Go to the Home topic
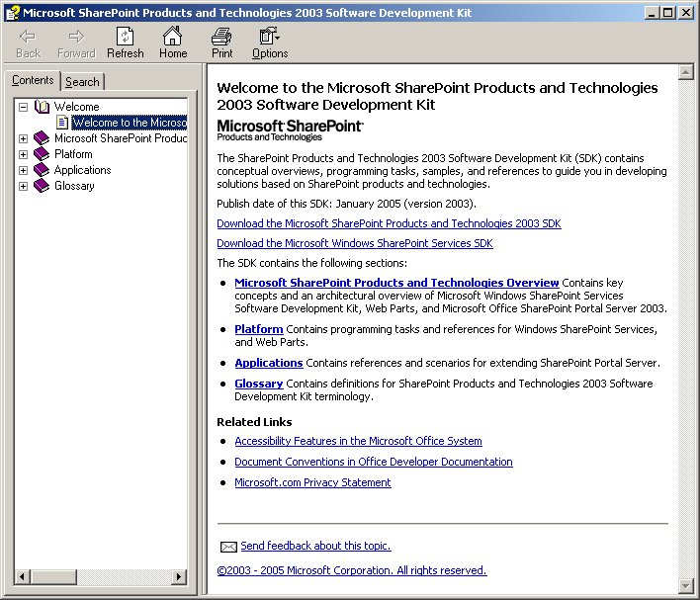This screenshot has height=600, width=700. tap(173, 43)
